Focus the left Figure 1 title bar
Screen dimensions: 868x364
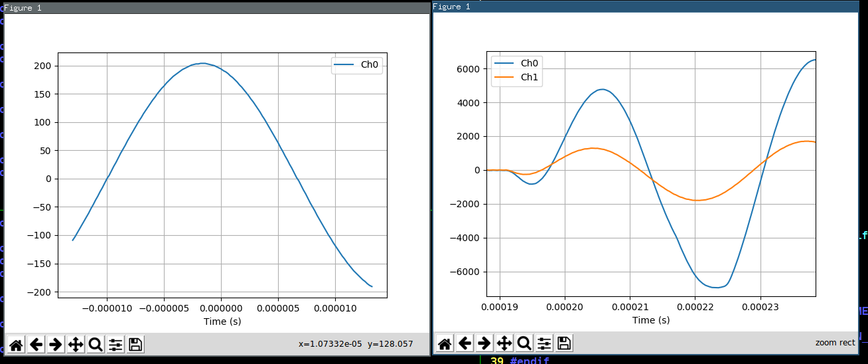[216, 7]
